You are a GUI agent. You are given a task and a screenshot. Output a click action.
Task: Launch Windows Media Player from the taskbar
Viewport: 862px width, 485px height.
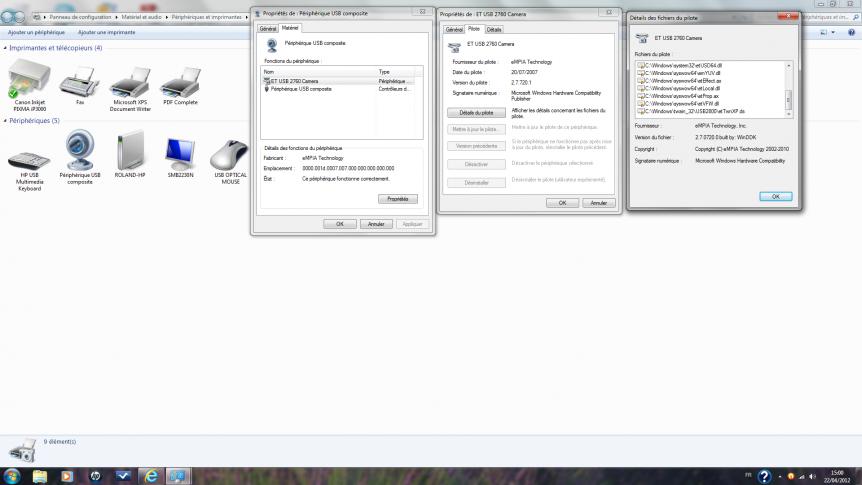coord(67,476)
